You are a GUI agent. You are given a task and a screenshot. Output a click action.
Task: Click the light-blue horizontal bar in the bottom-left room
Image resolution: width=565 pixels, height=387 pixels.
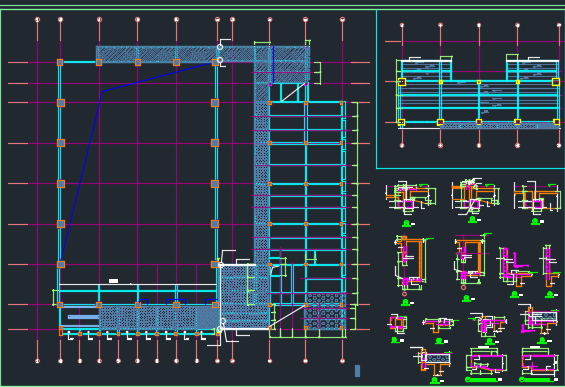point(84,317)
